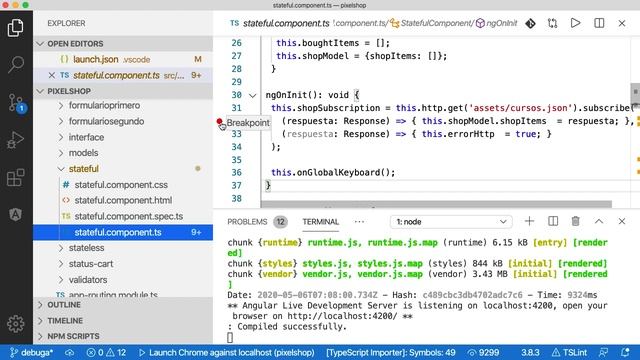
Task: Split the terminal panel
Action: [553, 221]
